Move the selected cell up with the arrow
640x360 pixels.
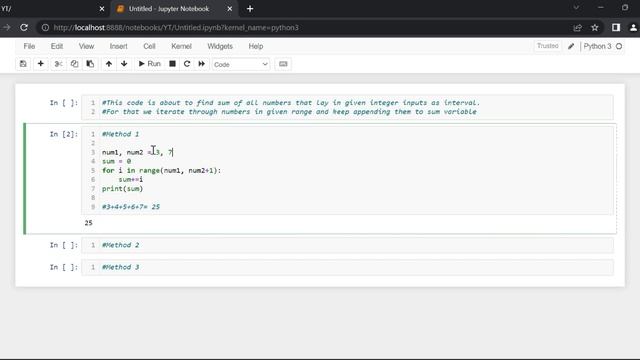[109, 64]
